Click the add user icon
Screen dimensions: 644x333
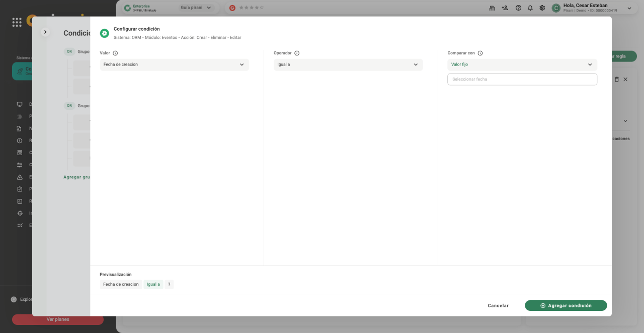505,8
